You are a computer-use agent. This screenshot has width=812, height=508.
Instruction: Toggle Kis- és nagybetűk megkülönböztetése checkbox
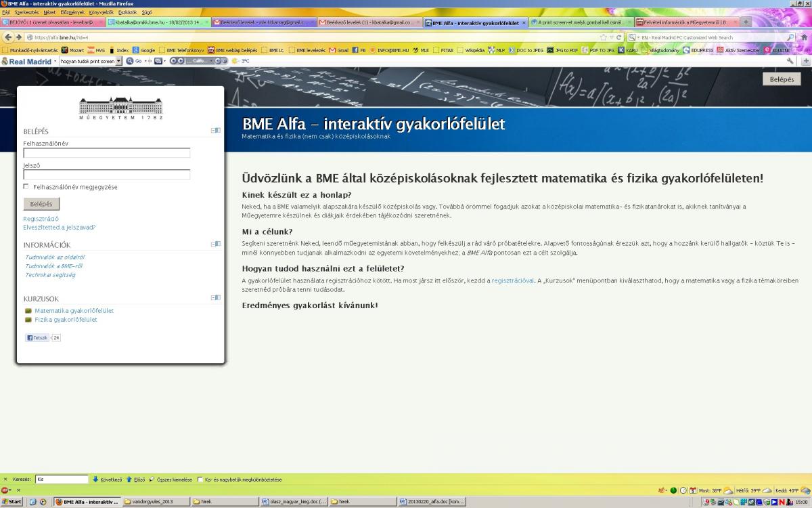[x=200, y=480]
